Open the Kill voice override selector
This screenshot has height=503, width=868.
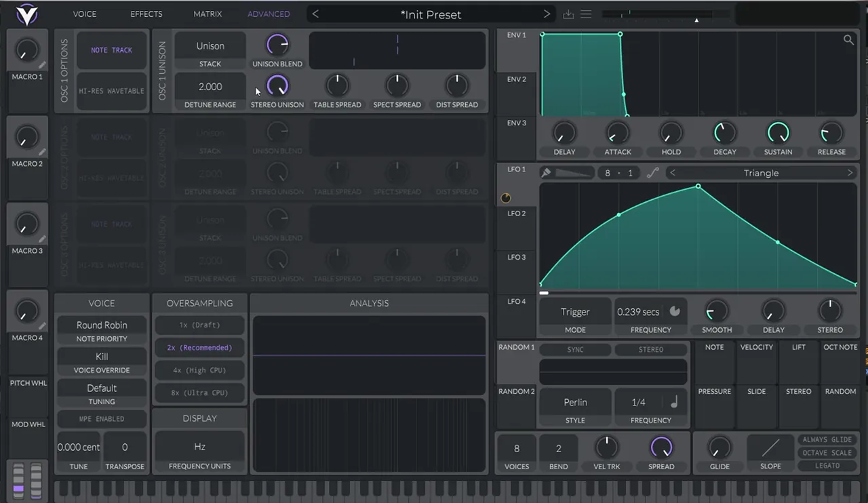pos(102,357)
